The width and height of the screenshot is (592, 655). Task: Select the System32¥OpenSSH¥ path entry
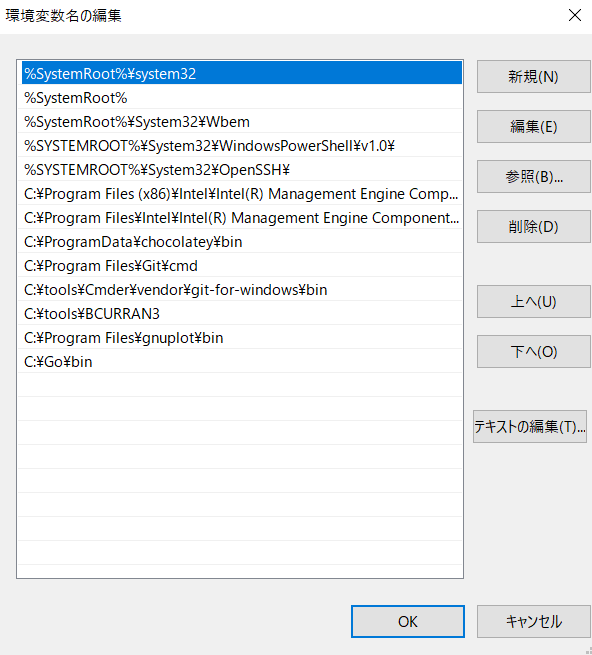pyautogui.click(x=241, y=170)
